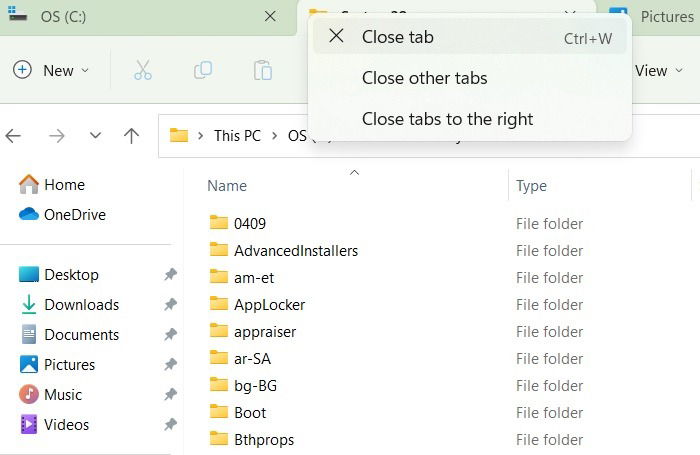Select the AppLocker folder
Screen dimensions: 700x455
point(269,305)
